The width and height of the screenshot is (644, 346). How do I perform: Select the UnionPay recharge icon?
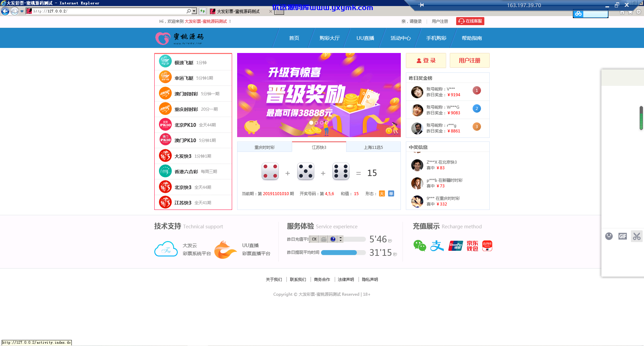[455, 246]
